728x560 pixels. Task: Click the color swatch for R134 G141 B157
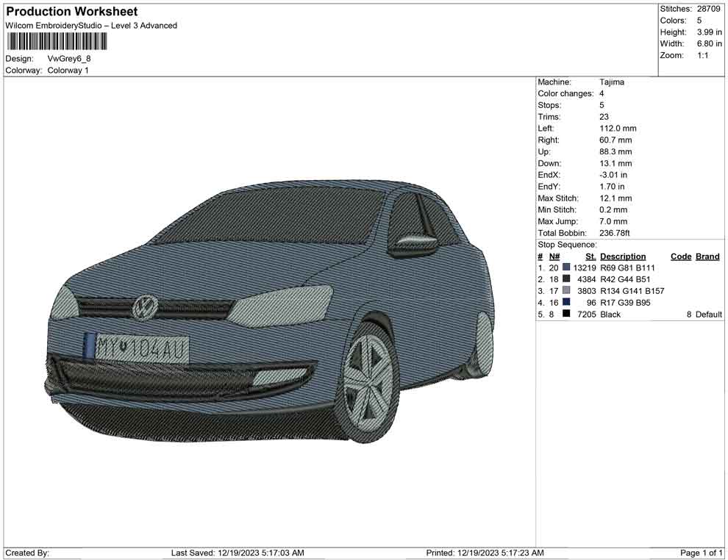[x=566, y=290]
